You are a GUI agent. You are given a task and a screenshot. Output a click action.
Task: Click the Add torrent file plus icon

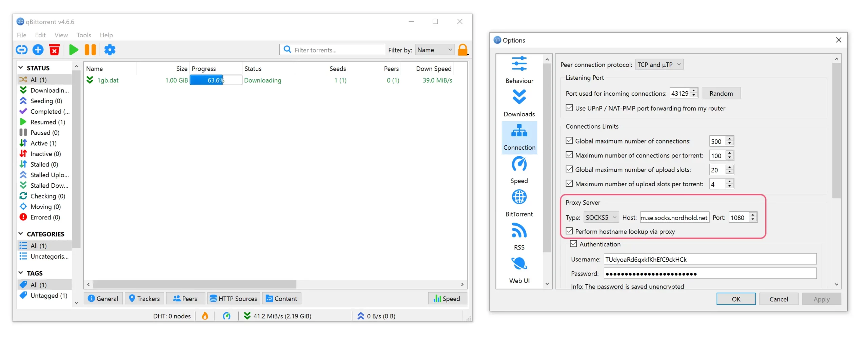click(38, 50)
